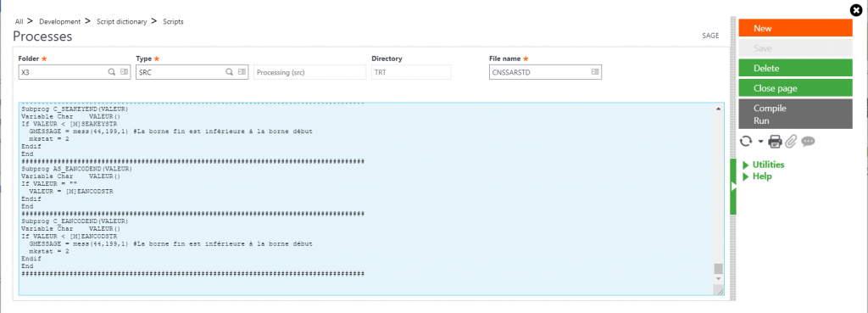Click line 'If VALEUR = ""'
868x313 pixels.
click(x=50, y=183)
